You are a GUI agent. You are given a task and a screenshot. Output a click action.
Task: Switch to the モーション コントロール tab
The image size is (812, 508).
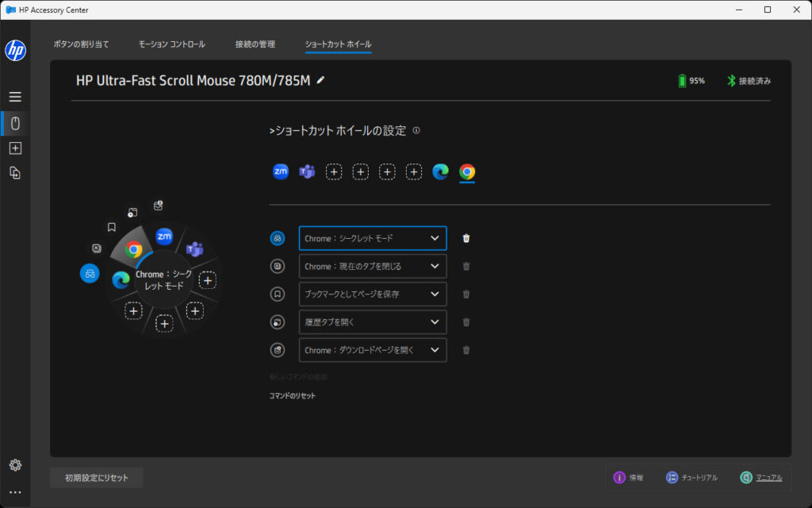(172, 44)
